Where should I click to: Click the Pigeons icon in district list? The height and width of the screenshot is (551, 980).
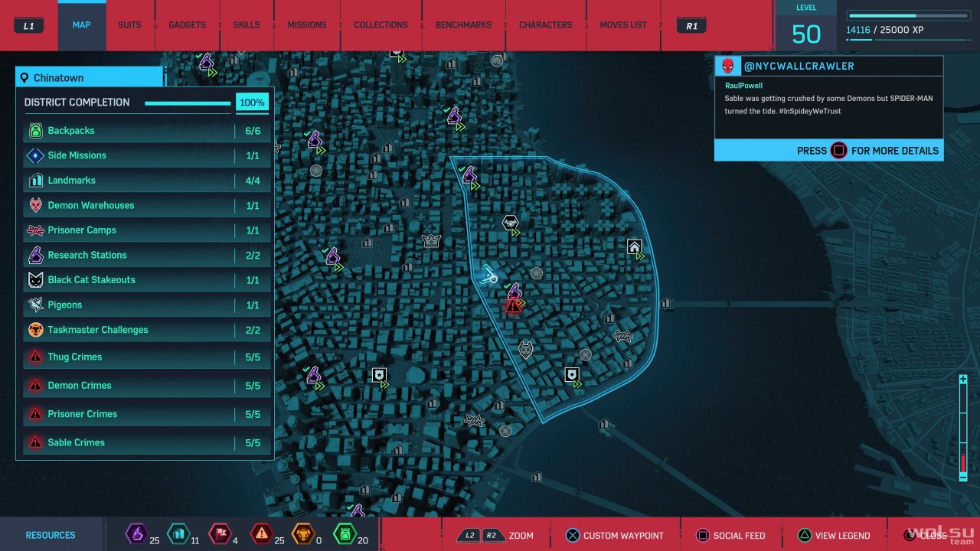coord(35,305)
